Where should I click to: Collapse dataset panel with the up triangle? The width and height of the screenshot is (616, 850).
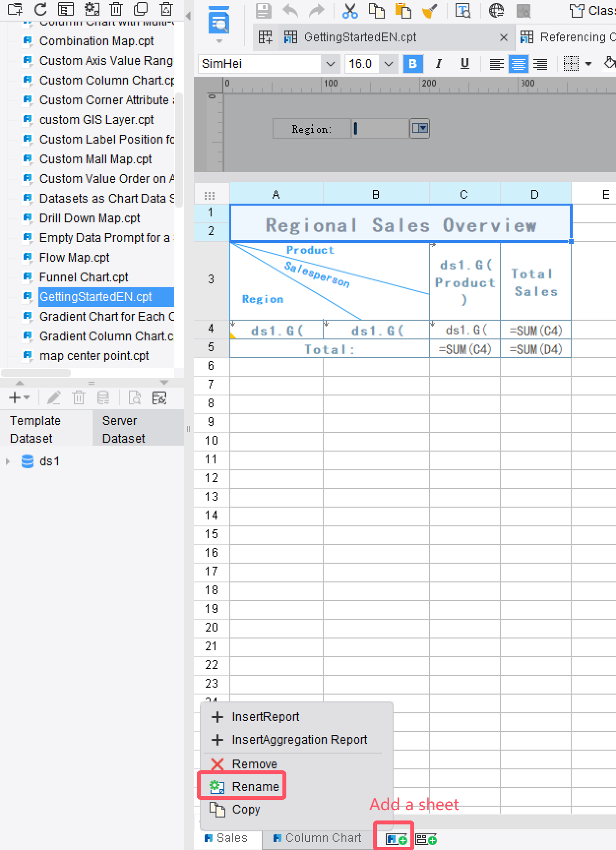20,383
